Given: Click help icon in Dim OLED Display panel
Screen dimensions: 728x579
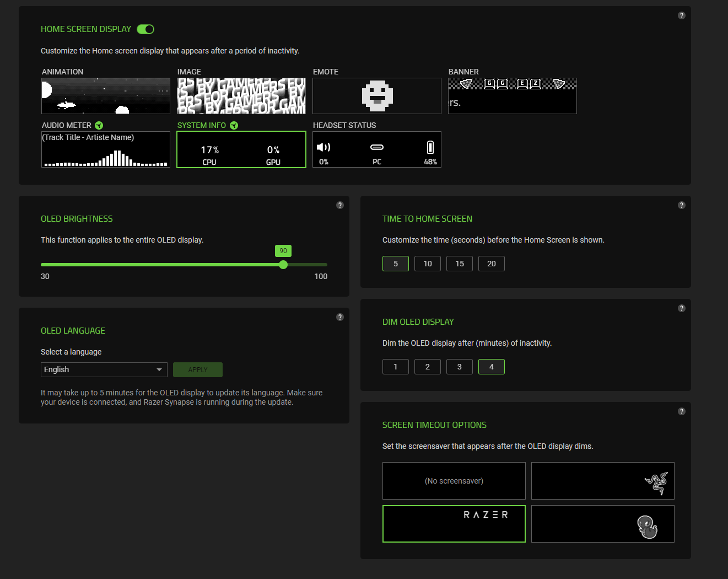Looking at the screenshot, I should (x=681, y=308).
